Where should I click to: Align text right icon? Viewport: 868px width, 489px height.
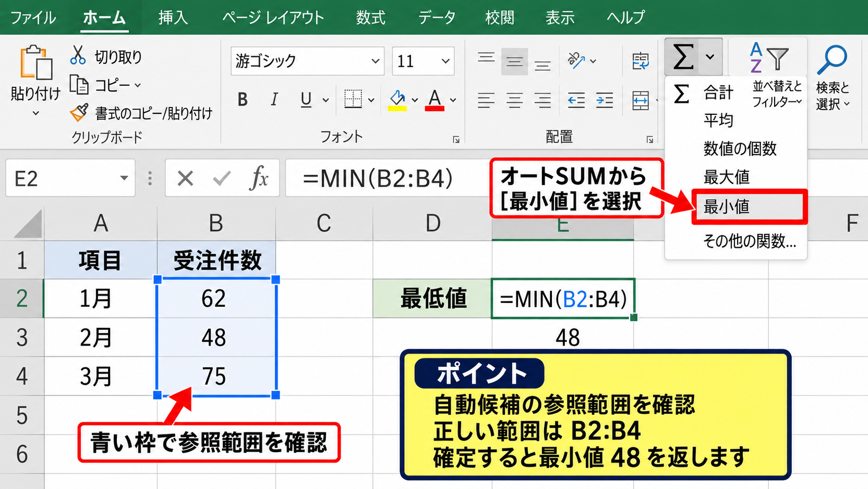[x=542, y=100]
